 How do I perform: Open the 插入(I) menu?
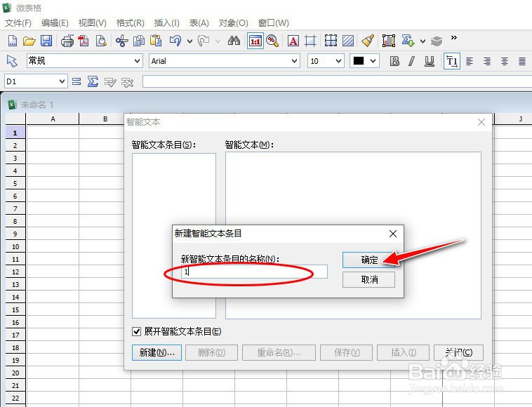pyautogui.click(x=166, y=22)
